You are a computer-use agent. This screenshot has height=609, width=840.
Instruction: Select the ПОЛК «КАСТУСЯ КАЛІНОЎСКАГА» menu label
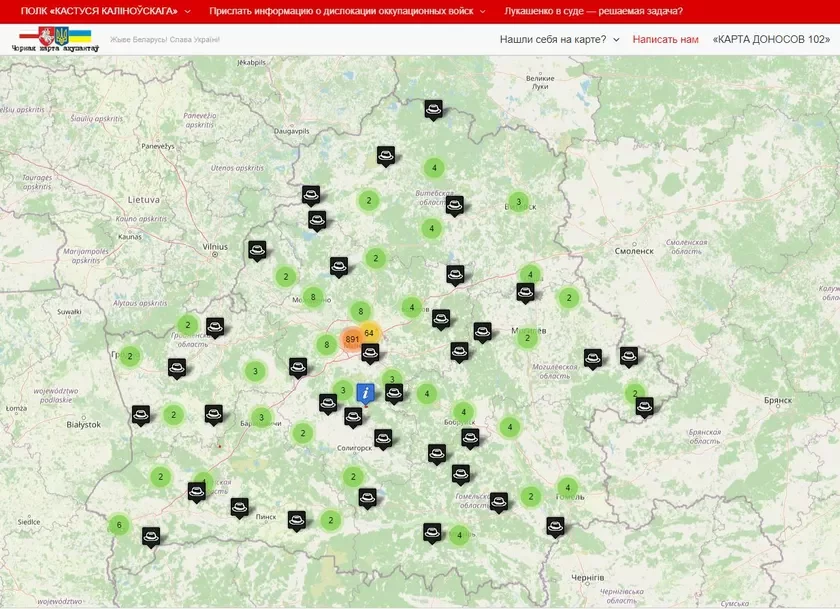[99, 11]
